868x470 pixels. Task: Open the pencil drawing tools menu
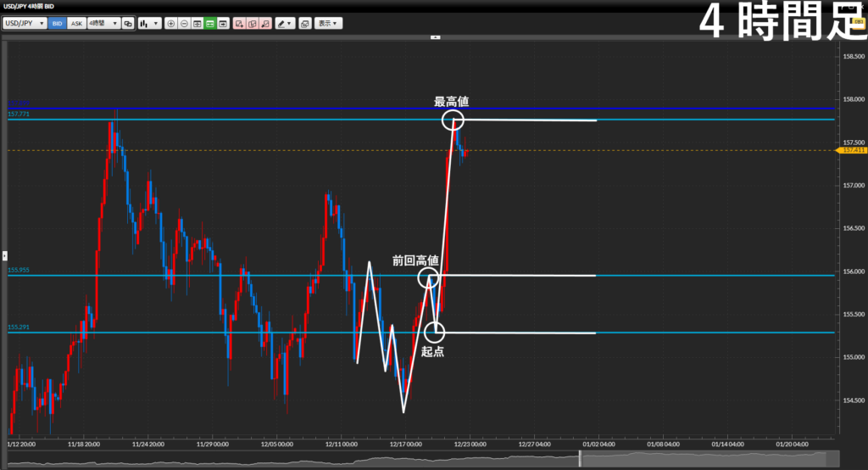pos(285,24)
